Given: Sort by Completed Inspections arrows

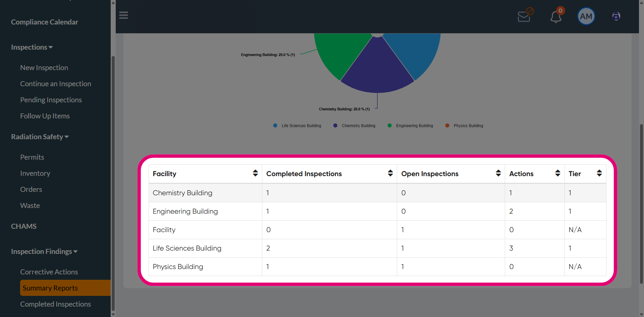Looking at the screenshot, I should (390, 173).
